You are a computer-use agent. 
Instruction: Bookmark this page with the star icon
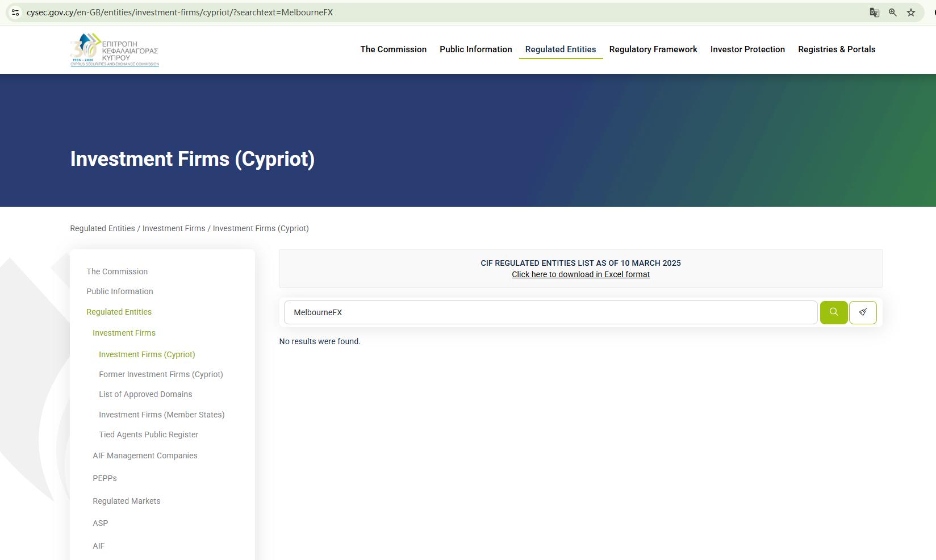click(911, 12)
